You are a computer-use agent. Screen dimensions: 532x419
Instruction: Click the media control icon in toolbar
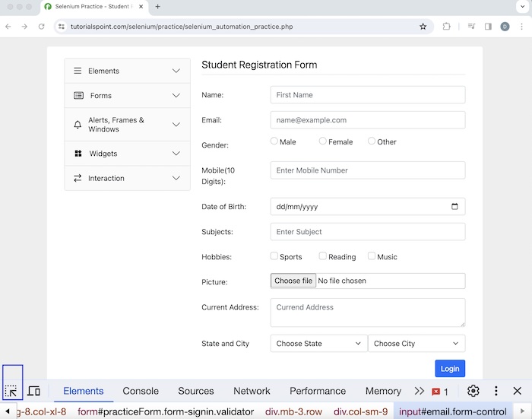(x=471, y=27)
